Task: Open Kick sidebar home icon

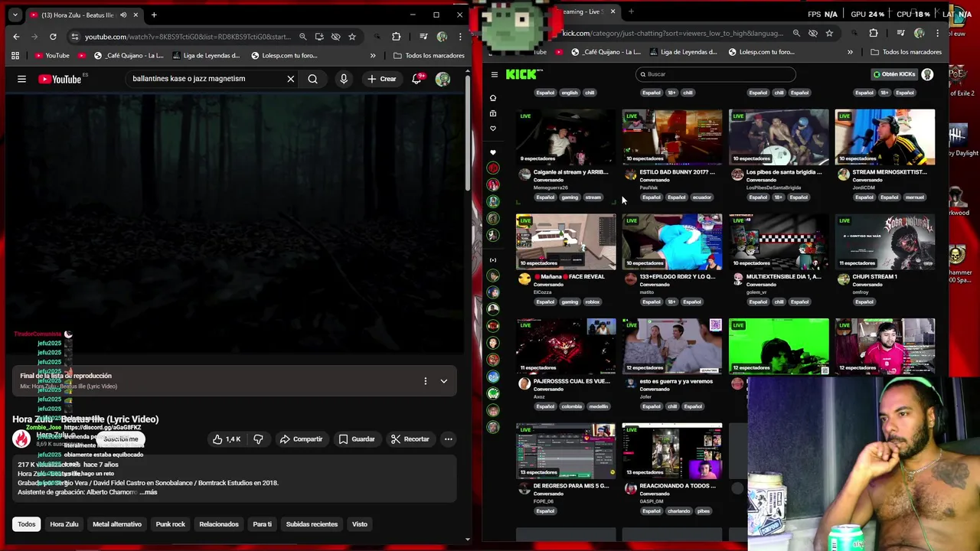Action: click(493, 98)
